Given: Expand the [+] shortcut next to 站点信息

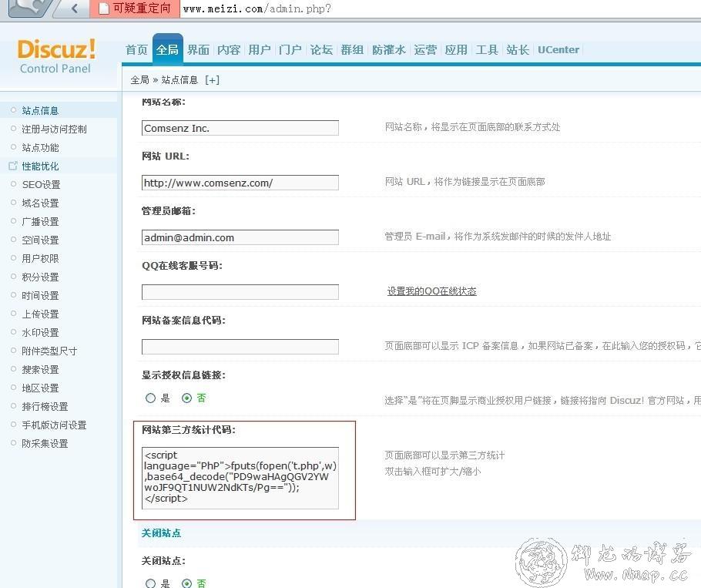Looking at the screenshot, I should (x=212, y=80).
